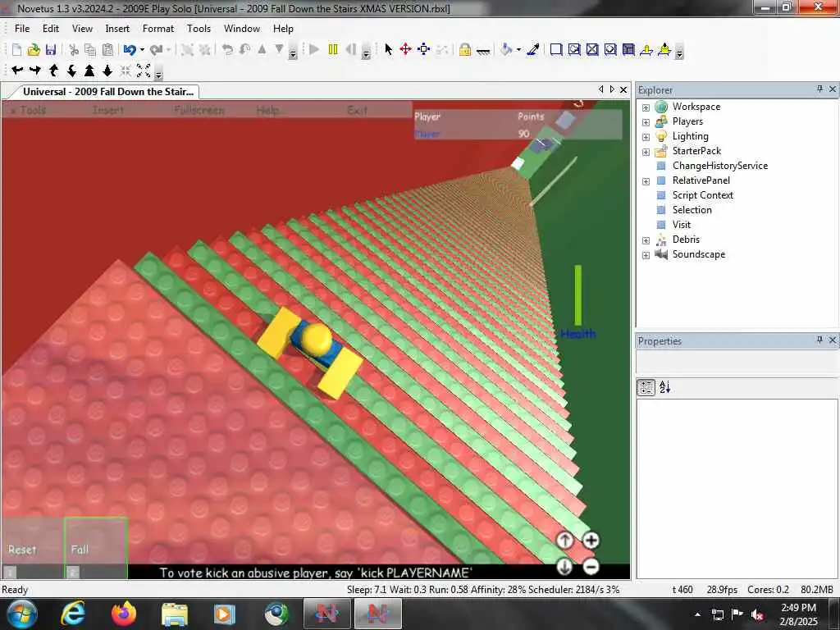Click the camera tilt up arrow
Viewport: 840px width, 630px height.
(53, 71)
